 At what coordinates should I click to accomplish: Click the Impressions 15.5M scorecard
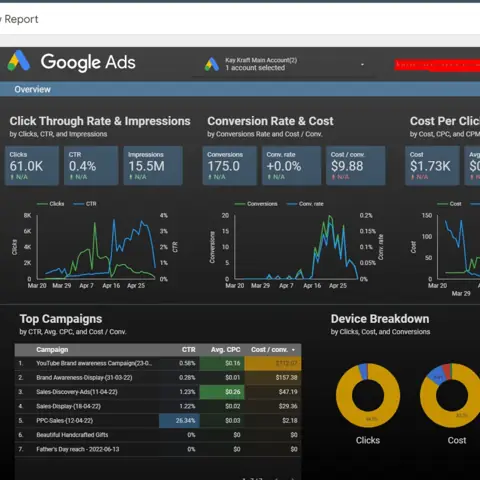click(153, 165)
